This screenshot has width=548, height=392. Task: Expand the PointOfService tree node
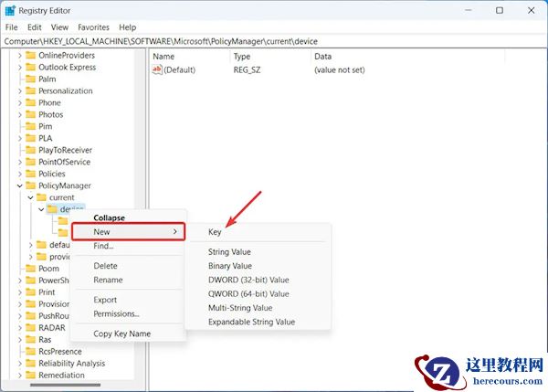(x=20, y=162)
